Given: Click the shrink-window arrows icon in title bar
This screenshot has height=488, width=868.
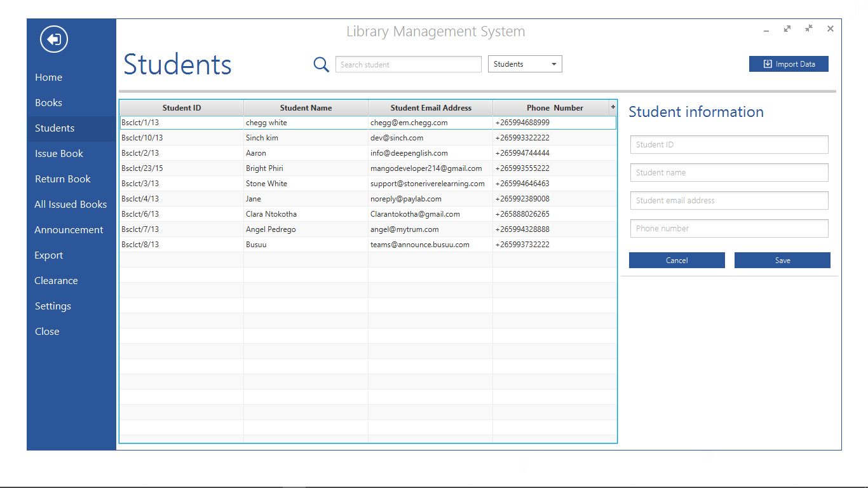Looking at the screenshot, I should pos(808,29).
